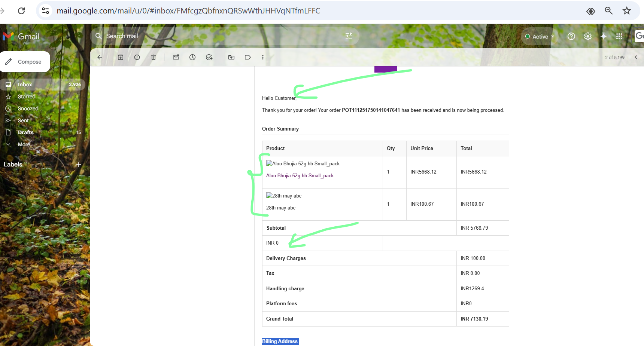
Task: Mark email as unread
Action: 176,57
